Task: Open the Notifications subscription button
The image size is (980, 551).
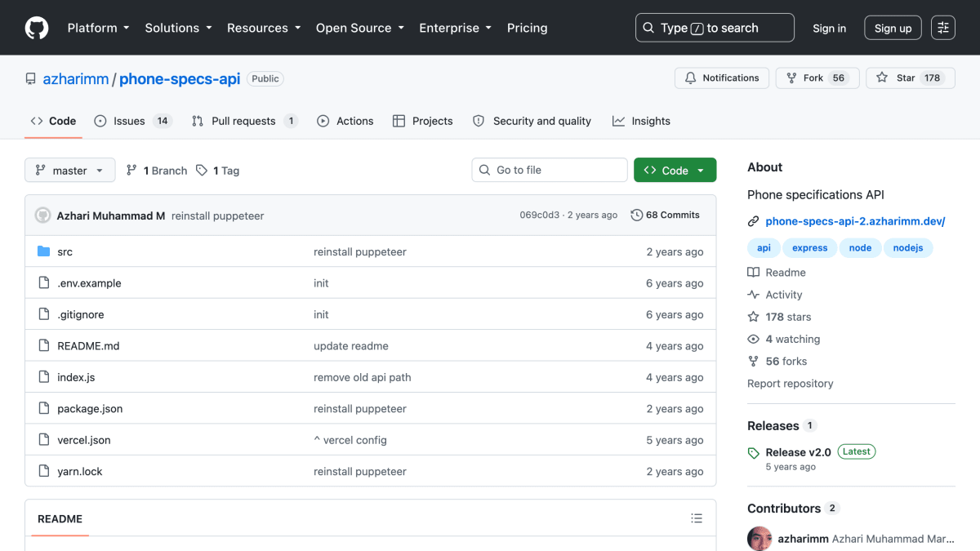Action: click(722, 78)
